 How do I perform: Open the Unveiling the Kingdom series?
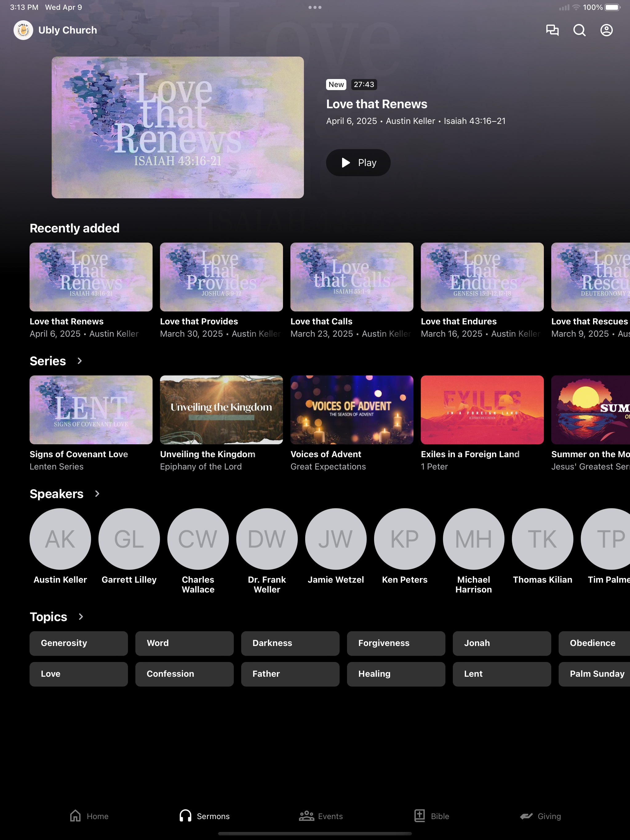(x=221, y=410)
